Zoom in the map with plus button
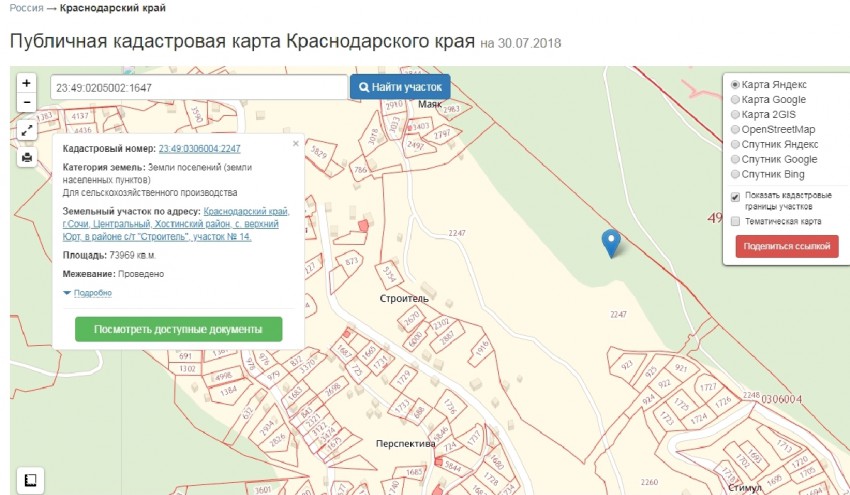 tap(27, 83)
